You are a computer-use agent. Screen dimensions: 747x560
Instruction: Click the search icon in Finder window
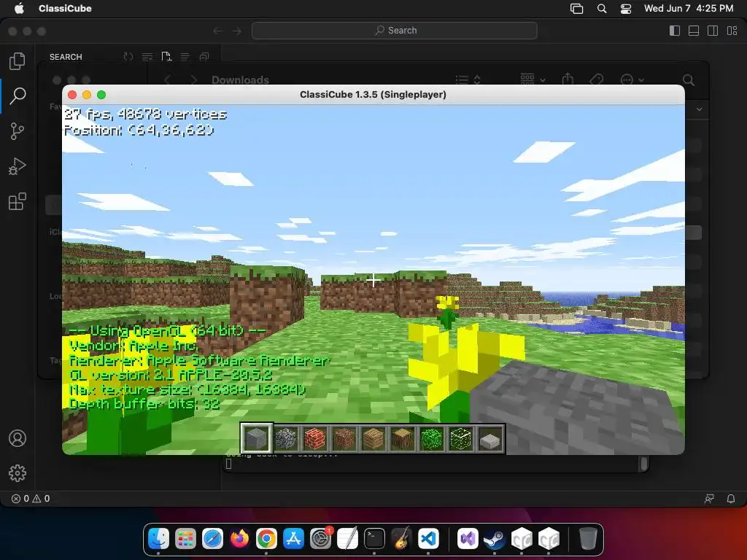[689, 80]
